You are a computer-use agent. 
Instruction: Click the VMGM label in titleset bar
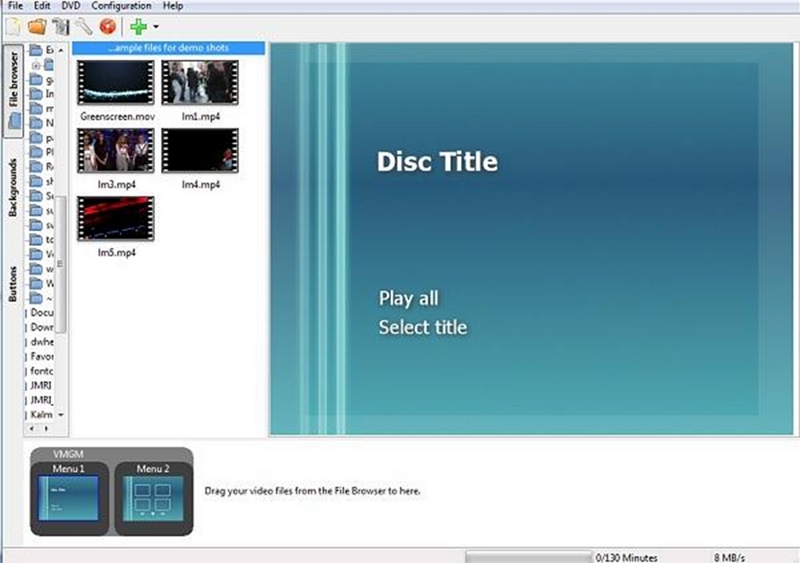coord(68,454)
